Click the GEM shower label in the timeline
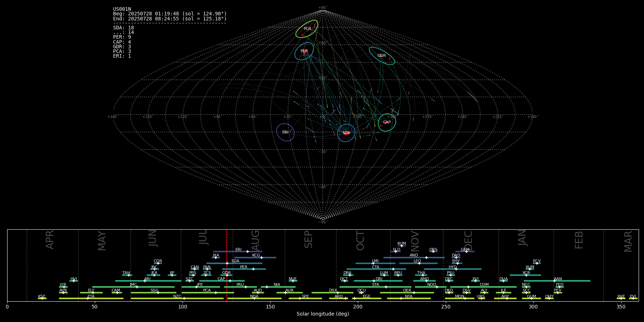644x322 pixels. tap(465, 249)
